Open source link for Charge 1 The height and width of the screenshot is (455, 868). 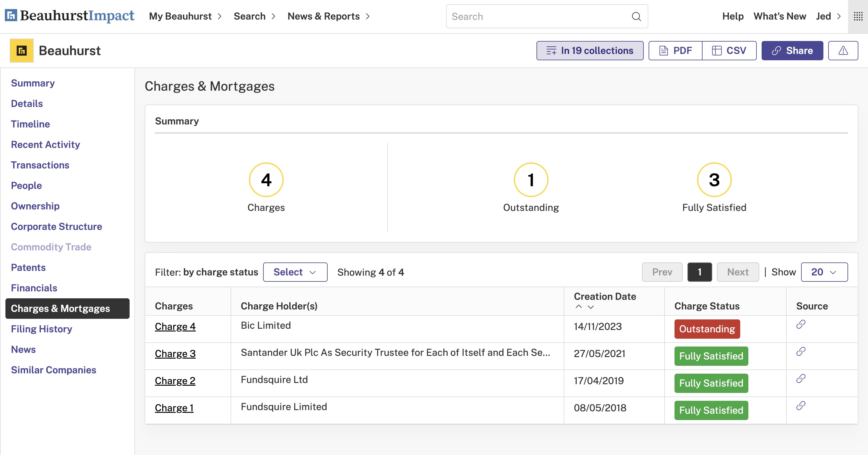801,406
